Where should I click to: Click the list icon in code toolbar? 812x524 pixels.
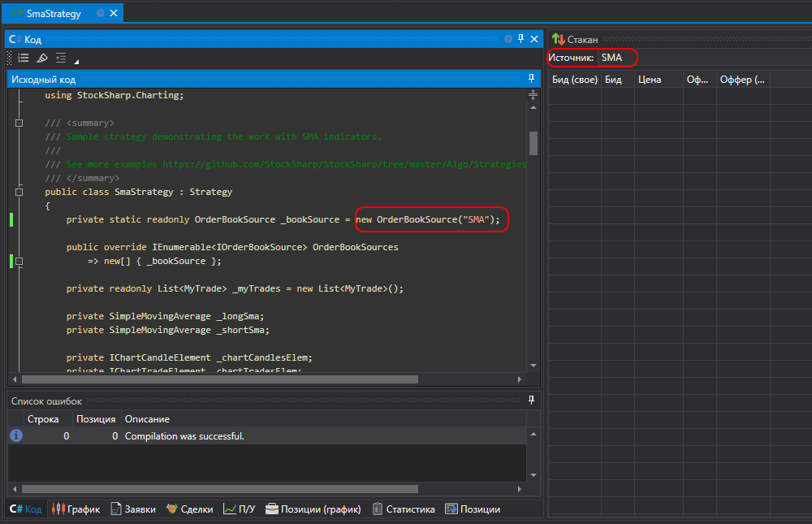pos(24,58)
